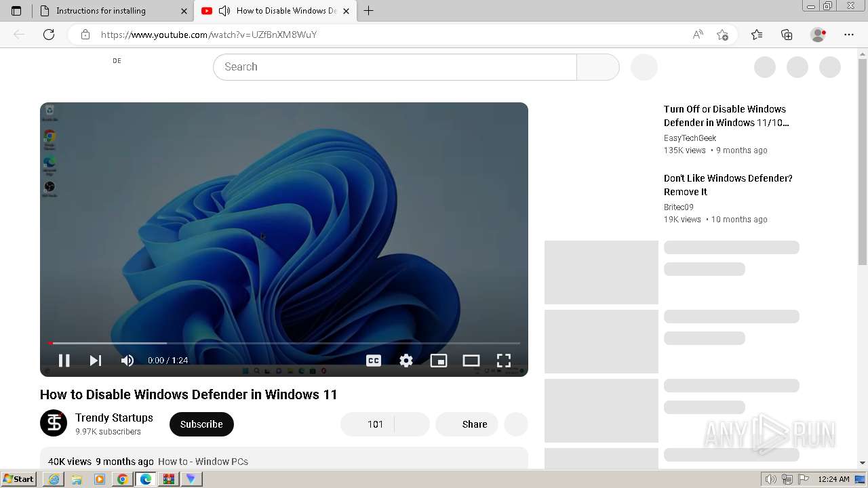Open video 'Don't Like Windows Defender? Remove It'

(728, 185)
